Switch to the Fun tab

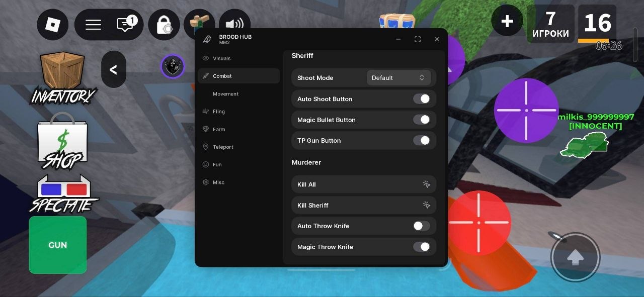point(238,164)
